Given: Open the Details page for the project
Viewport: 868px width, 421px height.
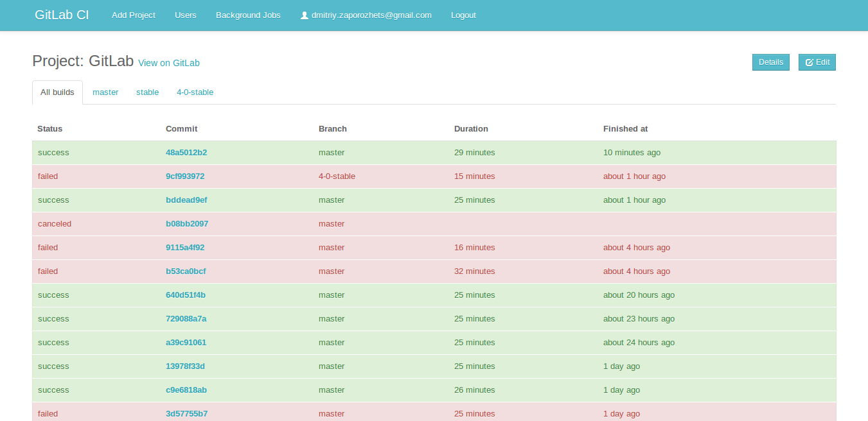Looking at the screenshot, I should pyautogui.click(x=770, y=62).
